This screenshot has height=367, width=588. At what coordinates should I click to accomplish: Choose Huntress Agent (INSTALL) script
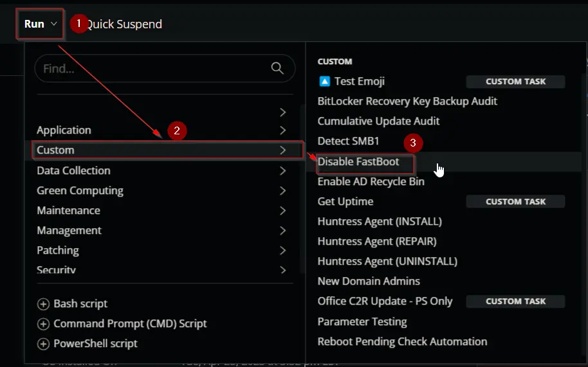(380, 221)
